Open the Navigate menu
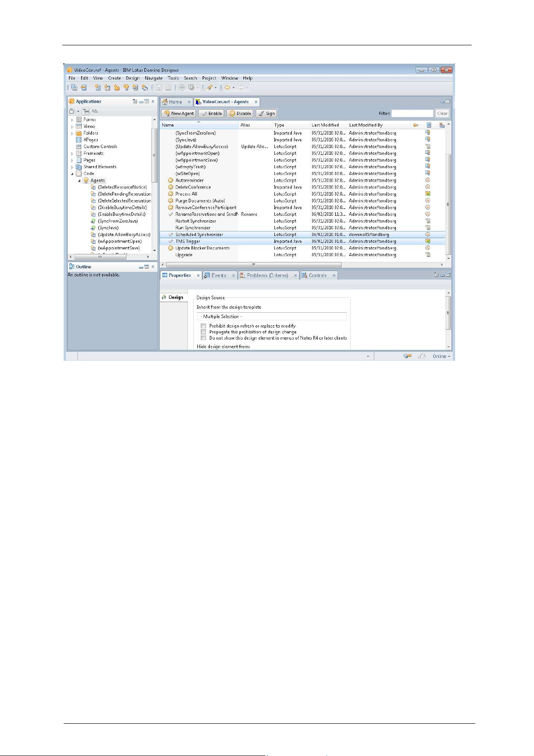 pyautogui.click(x=154, y=78)
